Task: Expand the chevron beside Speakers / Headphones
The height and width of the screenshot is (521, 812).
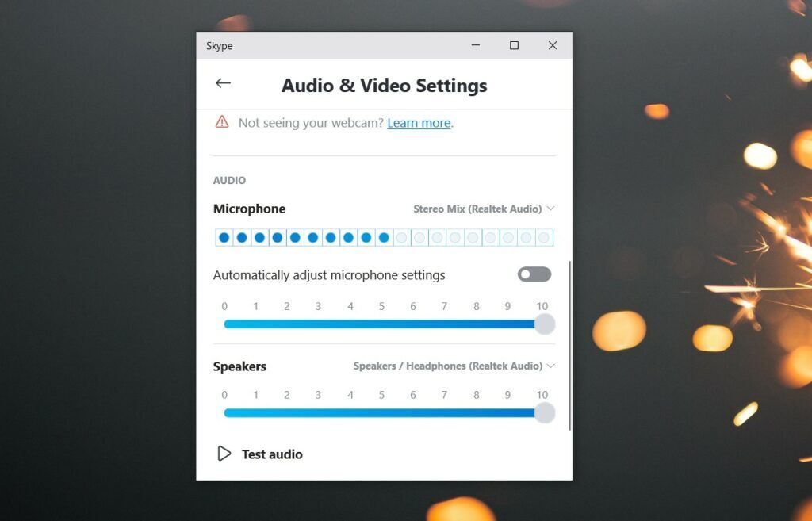Action: pyautogui.click(x=550, y=366)
